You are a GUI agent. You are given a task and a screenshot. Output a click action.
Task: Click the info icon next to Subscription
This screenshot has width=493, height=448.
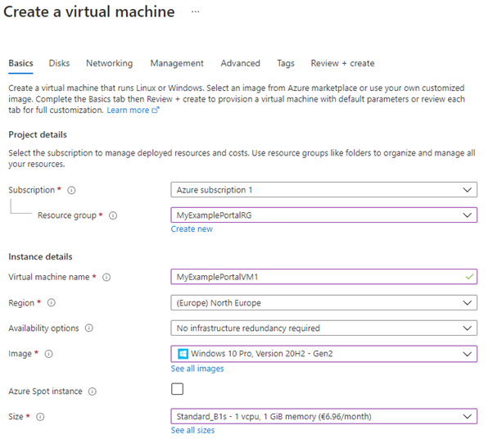click(72, 190)
